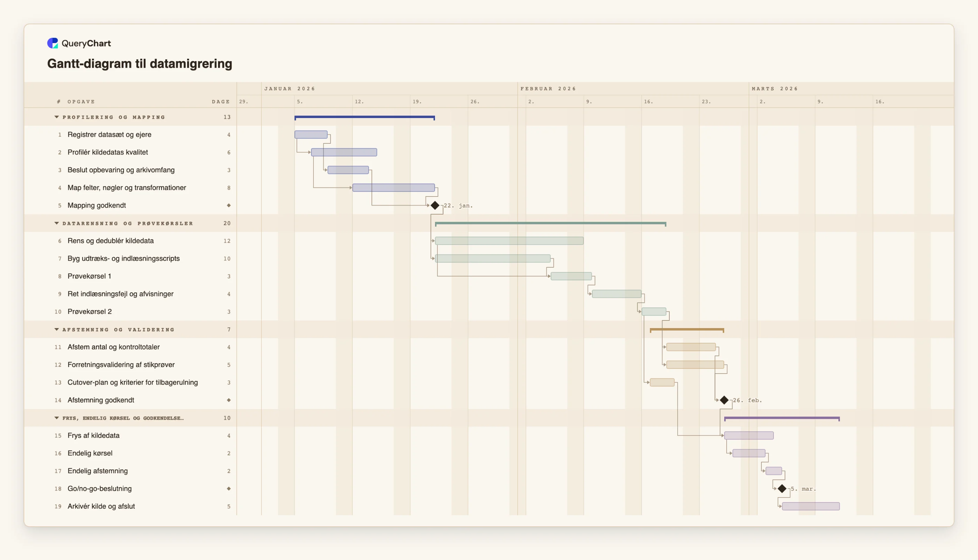
Task: Click the task name Endelig afstemning
Action: coord(98,471)
